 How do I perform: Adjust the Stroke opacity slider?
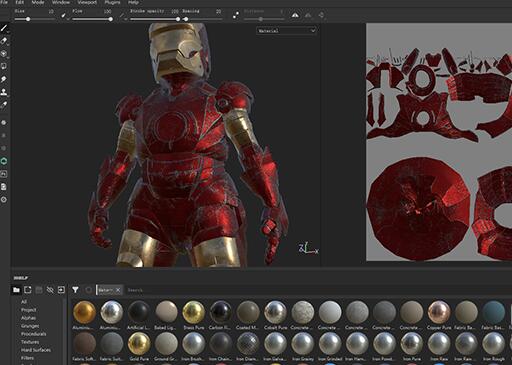(x=155, y=19)
